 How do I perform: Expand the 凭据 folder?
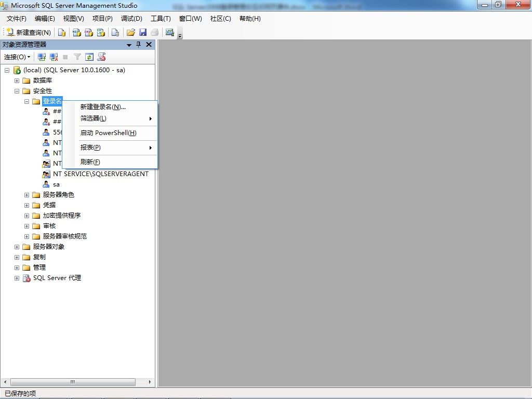coord(26,205)
